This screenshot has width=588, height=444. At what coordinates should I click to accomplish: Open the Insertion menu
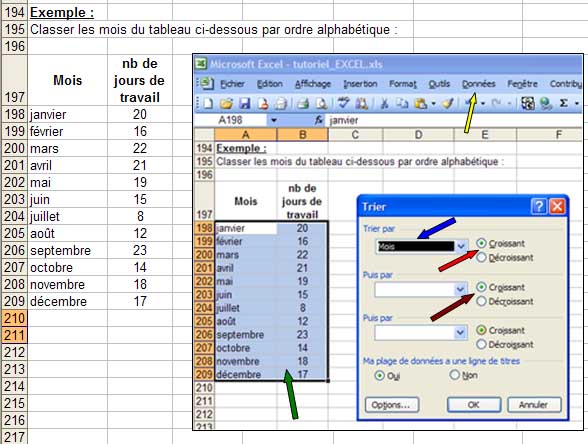tap(360, 84)
